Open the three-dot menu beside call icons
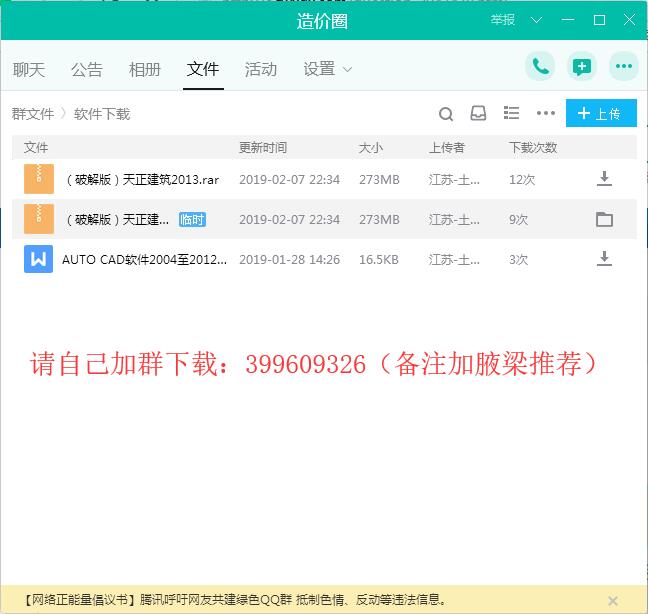Viewport: 648px width, 614px height. (x=624, y=66)
